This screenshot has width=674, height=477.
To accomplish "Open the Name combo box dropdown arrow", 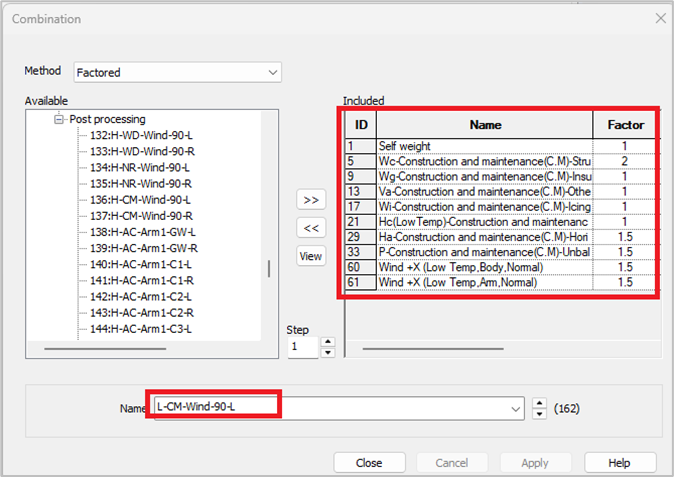I will (x=516, y=408).
